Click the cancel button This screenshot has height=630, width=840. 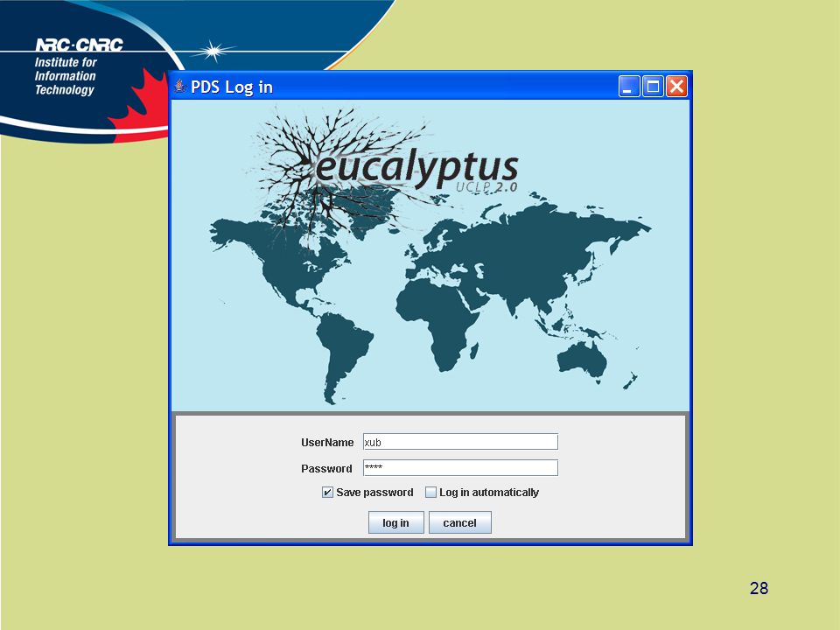[459, 522]
